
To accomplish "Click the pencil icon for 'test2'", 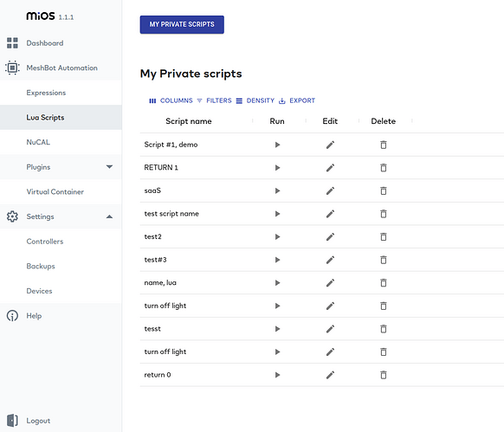I will tap(330, 237).
